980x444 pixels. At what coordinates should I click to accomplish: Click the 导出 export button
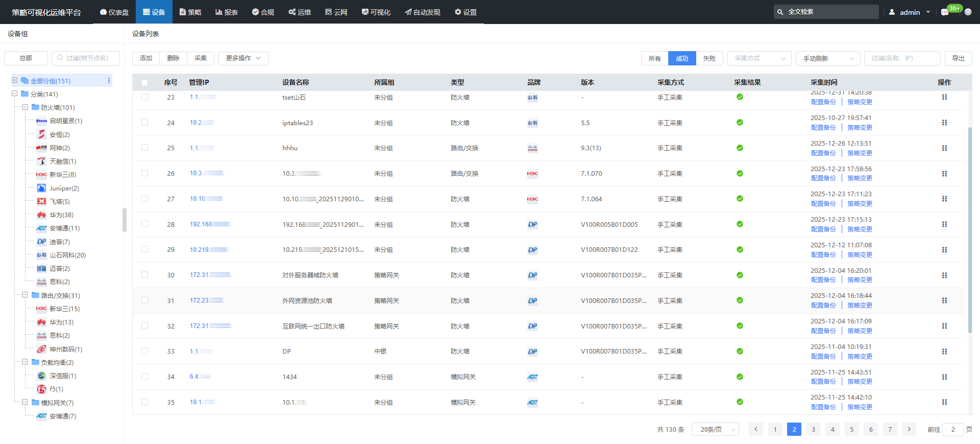tap(958, 58)
